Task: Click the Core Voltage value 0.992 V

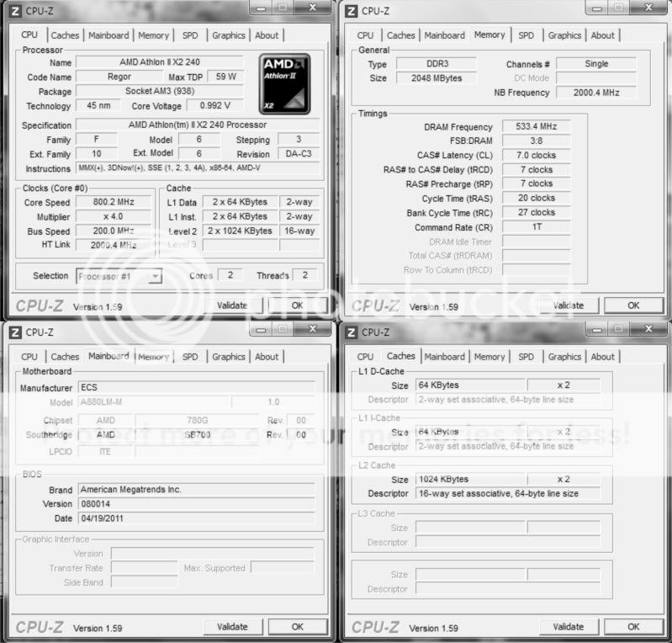Action: click(x=215, y=105)
